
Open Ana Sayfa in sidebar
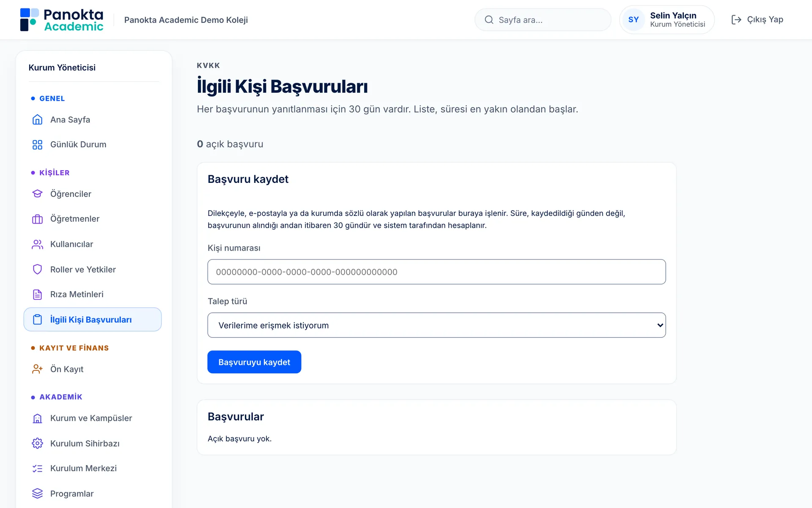pyautogui.click(x=93, y=119)
